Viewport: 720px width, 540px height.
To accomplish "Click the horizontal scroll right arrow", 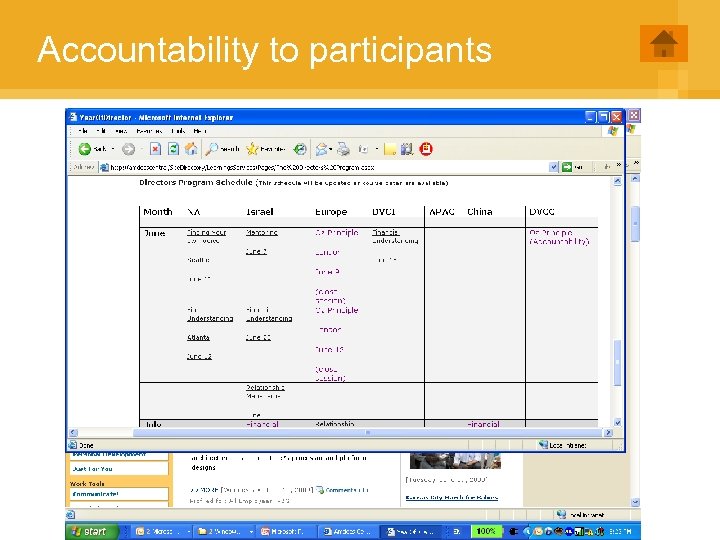I will [x=608, y=433].
